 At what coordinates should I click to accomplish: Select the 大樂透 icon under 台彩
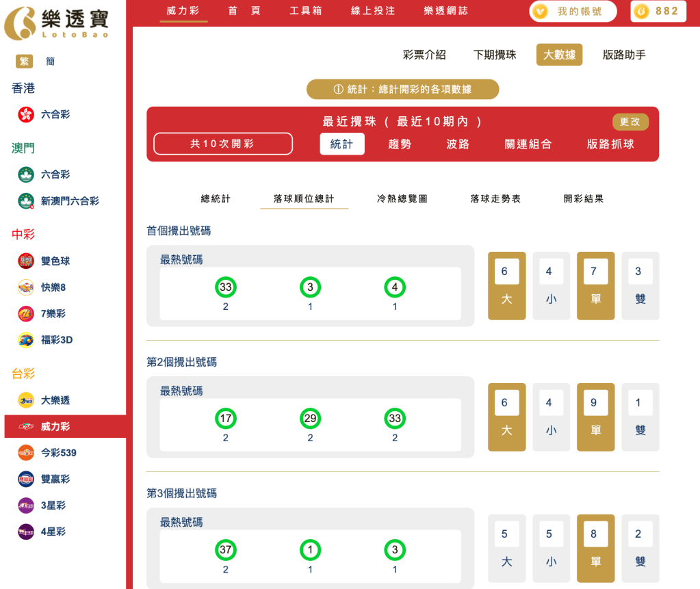coord(25,400)
